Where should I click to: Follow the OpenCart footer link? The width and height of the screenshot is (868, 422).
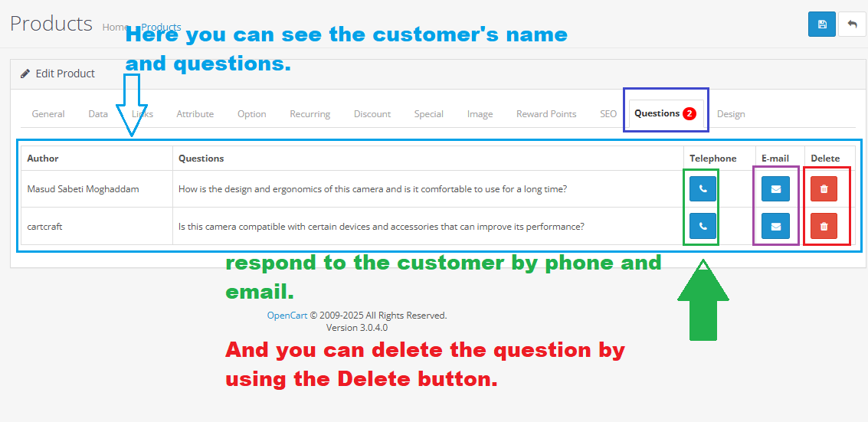tap(287, 316)
